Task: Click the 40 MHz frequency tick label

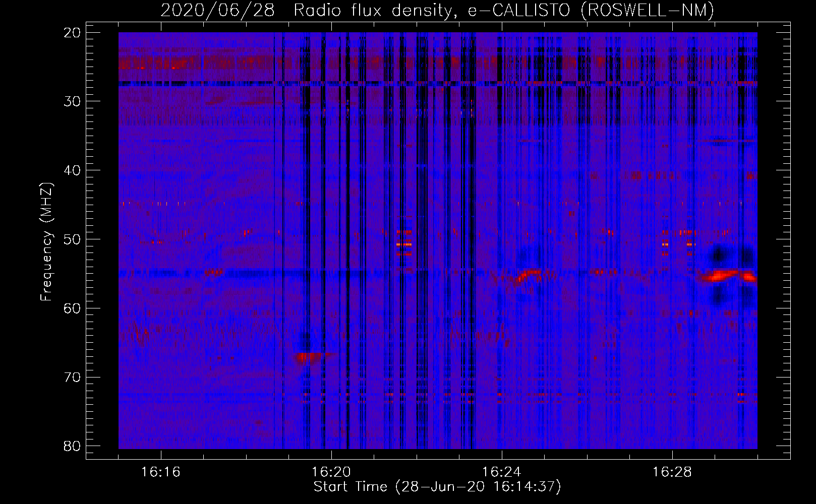Action: [73, 170]
